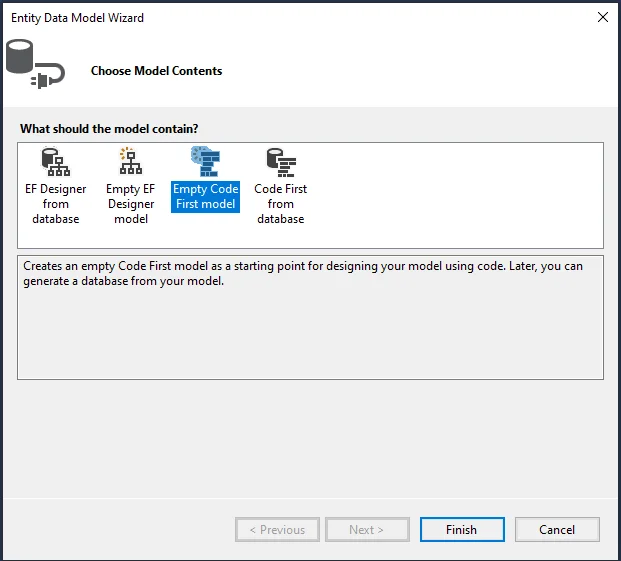The image size is (621, 561).
Task: Click the 'What should the model contain?' label
Action: coord(109,129)
